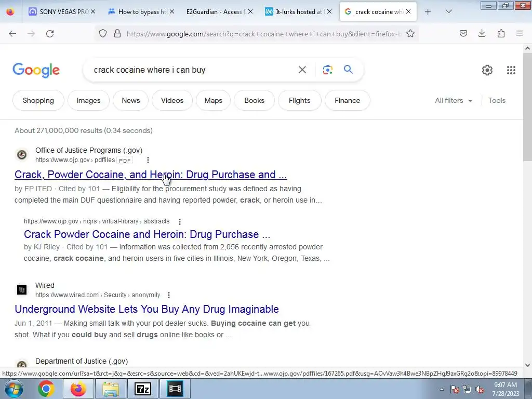The height and width of the screenshot is (399, 532).
Task: Filter results by Videos
Action: click(172, 100)
